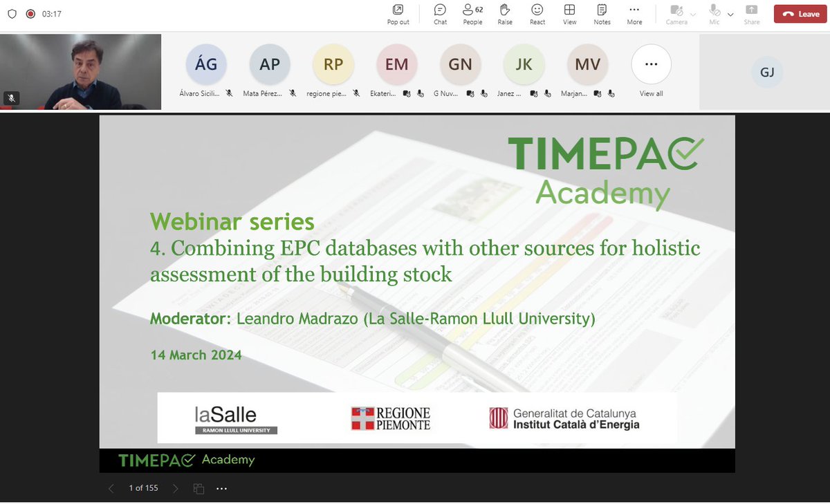The width and height of the screenshot is (830, 504).
Task: Open meeting Notes
Action: 602,14
